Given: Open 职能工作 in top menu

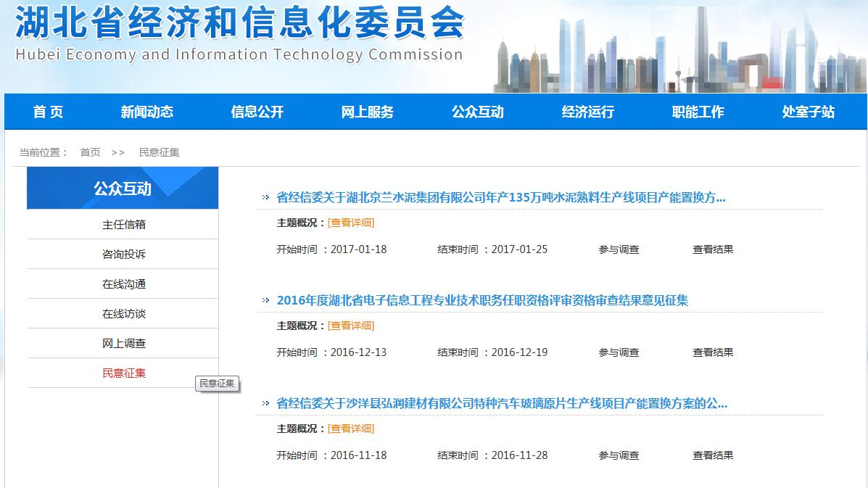Looking at the screenshot, I should click(x=698, y=112).
